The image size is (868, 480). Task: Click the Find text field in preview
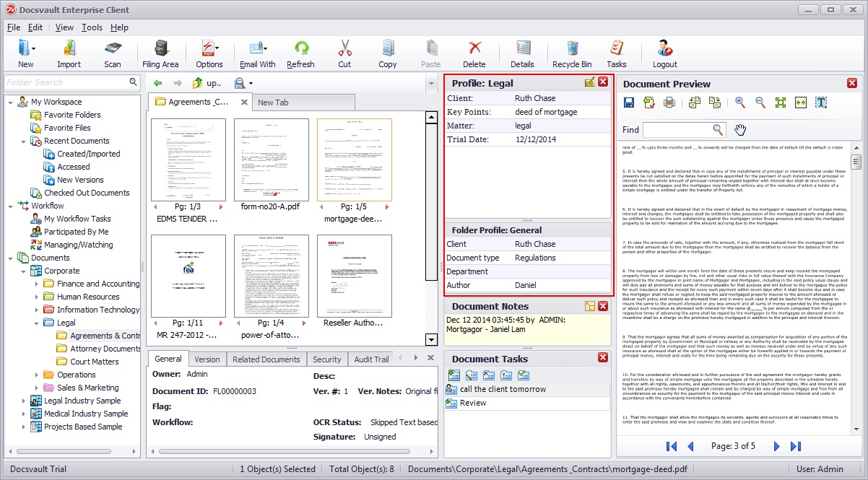coord(676,130)
